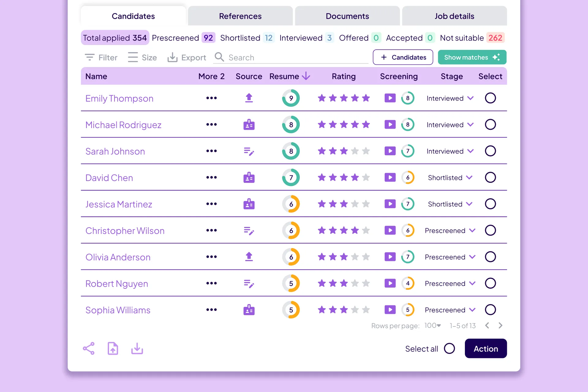Click the download icon in bottom toolbar
Viewport: 588px width, 392px height.
137,349
